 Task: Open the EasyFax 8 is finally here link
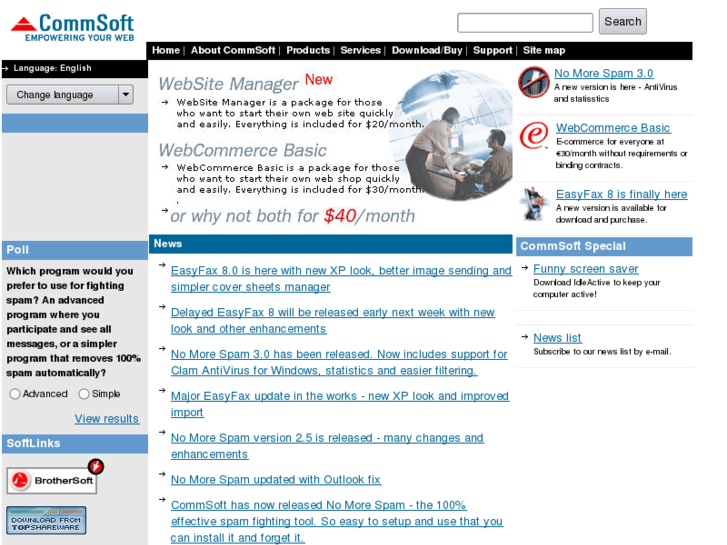(x=621, y=194)
